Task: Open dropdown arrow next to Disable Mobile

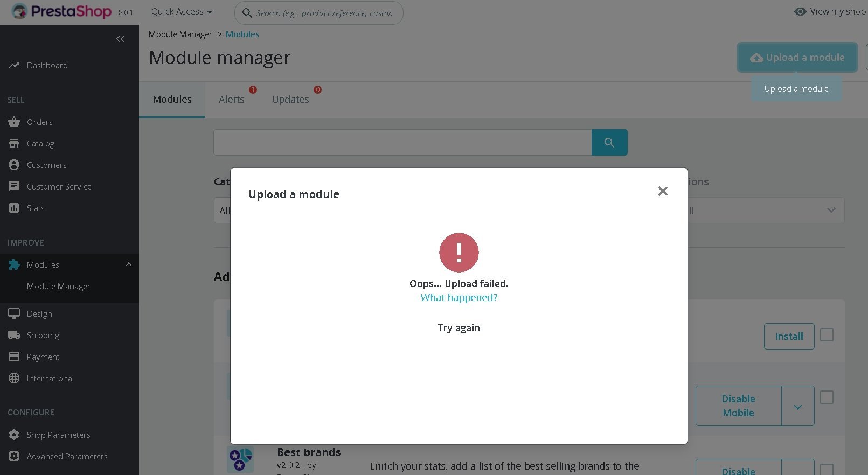Action: pos(798,406)
